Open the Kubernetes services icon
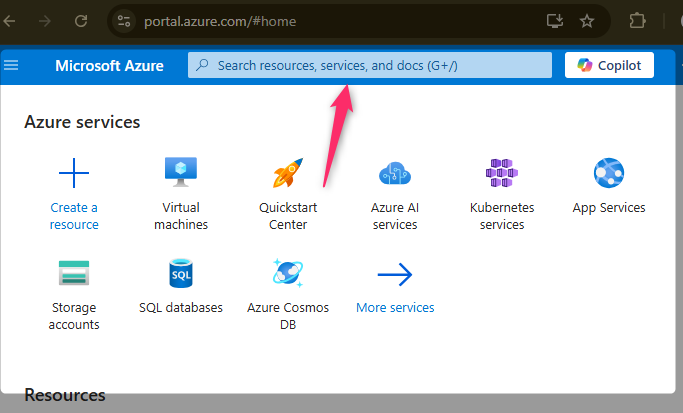Screen dimensions: 683x413 tap(502, 173)
